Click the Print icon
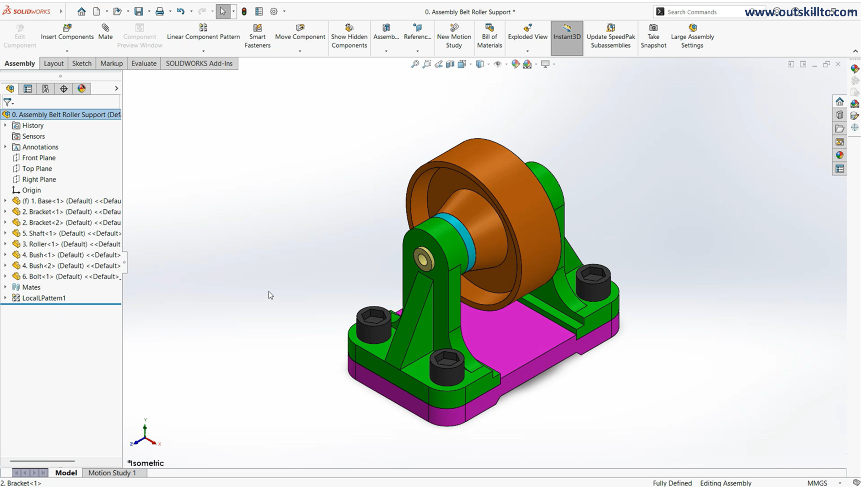868x487 pixels. (159, 12)
